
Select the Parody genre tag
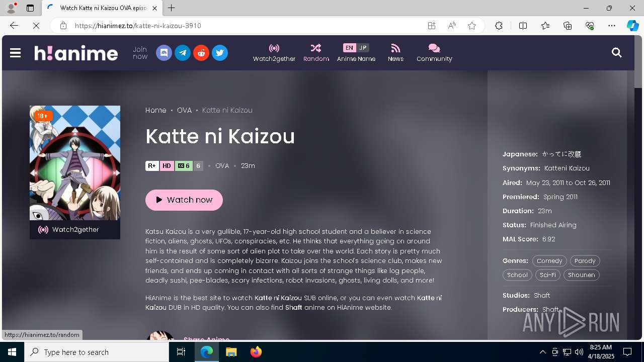tap(585, 261)
